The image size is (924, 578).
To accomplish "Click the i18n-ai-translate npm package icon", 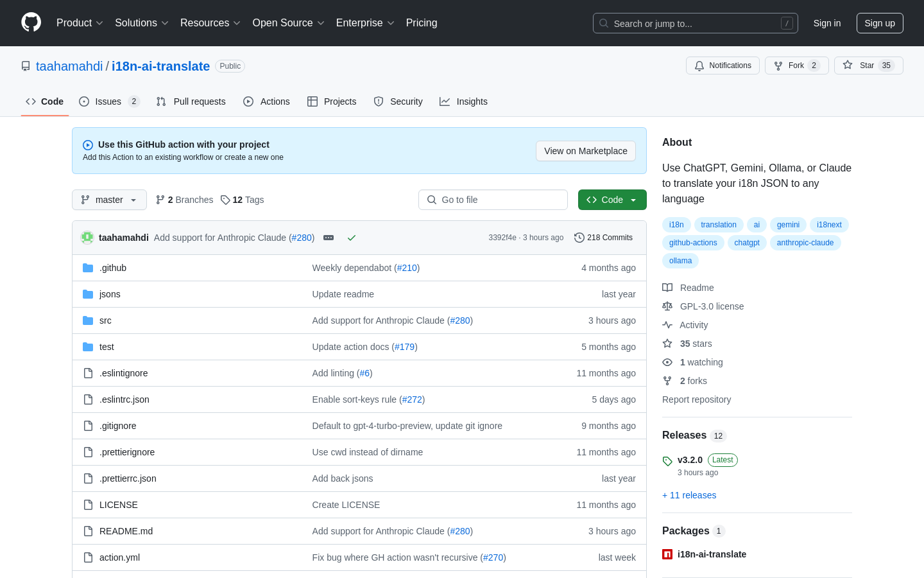I will (x=667, y=554).
